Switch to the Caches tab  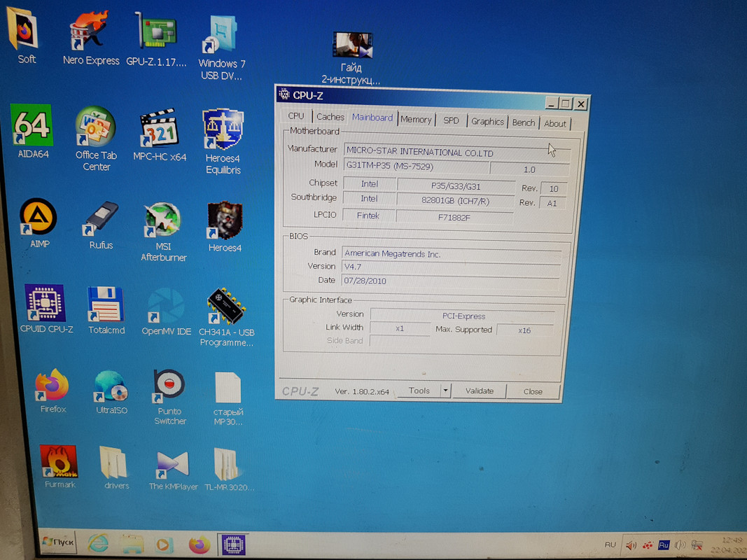pos(330,117)
